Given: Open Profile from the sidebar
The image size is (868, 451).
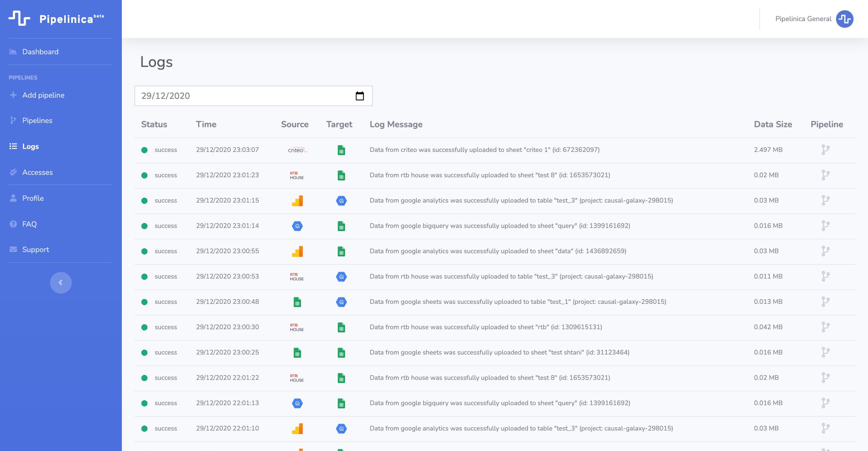Looking at the screenshot, I should click(x=33, y=198).
